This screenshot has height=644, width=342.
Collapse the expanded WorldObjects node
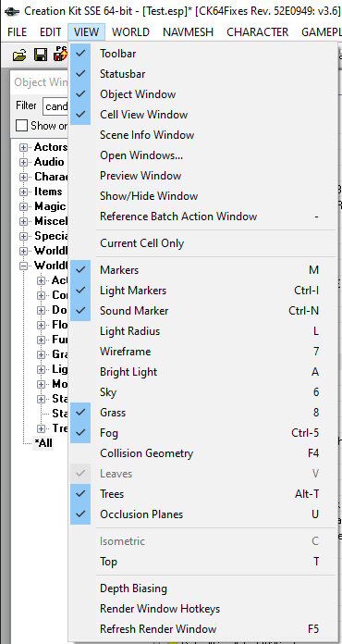coord(24,266)
